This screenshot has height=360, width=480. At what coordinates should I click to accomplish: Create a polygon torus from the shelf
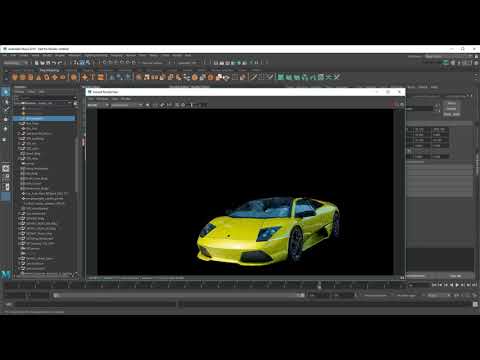pos(46,77)
